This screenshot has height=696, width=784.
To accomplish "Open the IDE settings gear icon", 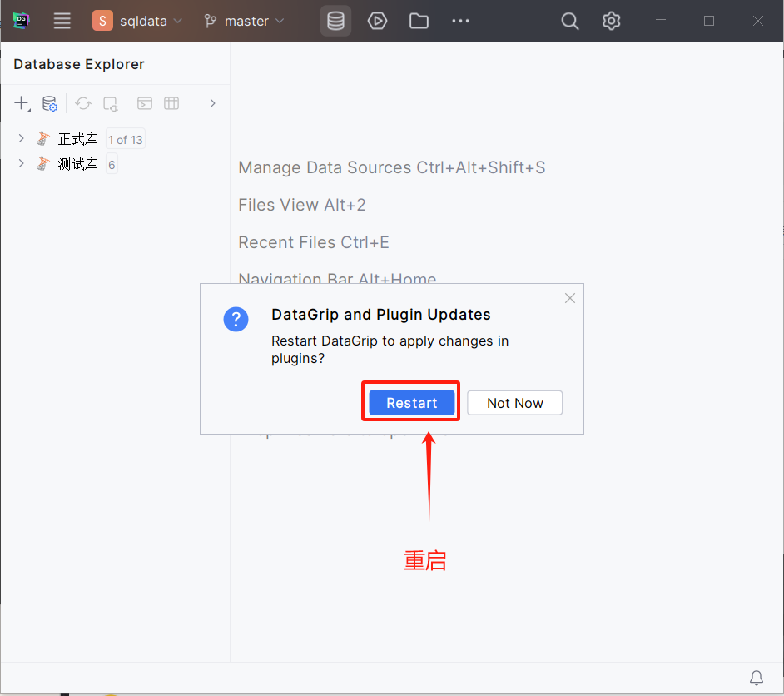I will (x=611, y=21).
